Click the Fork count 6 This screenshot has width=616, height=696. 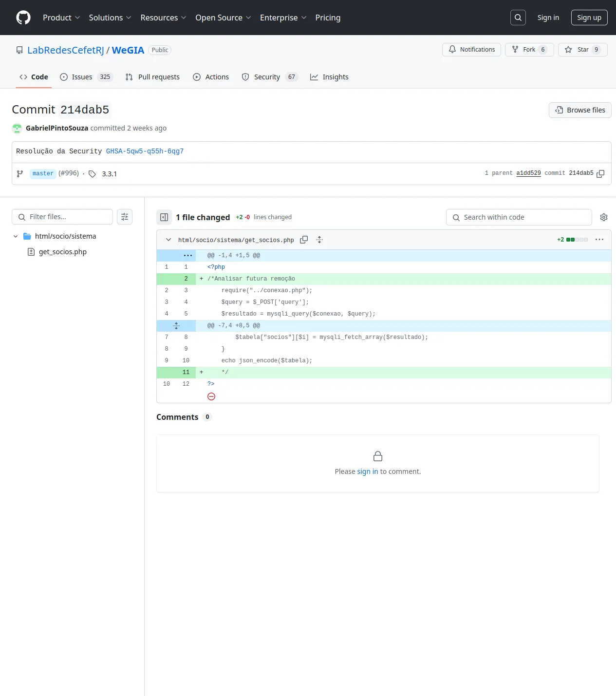point(543,50)
